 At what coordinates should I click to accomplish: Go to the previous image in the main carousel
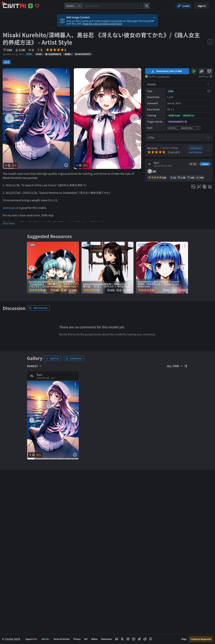tap(9, 119)
